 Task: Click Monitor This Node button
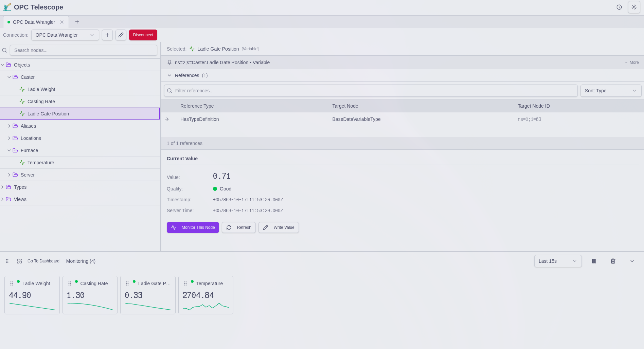[x=193, y=227]
